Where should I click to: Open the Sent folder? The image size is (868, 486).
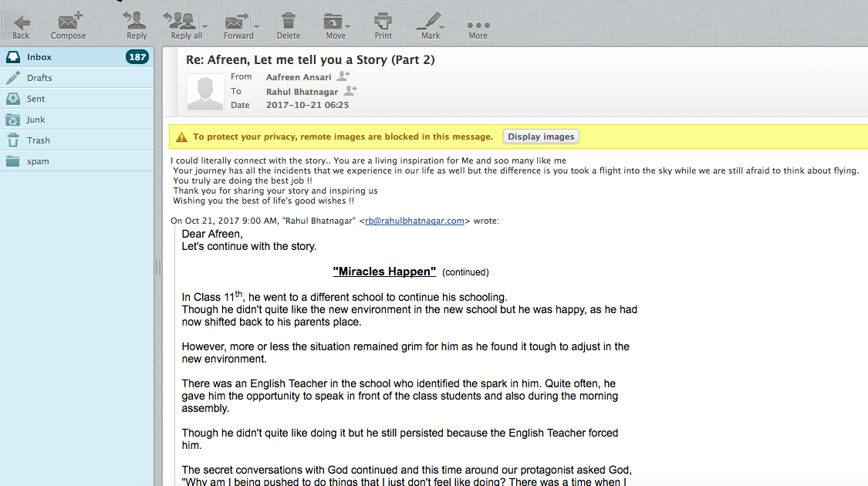77,99
